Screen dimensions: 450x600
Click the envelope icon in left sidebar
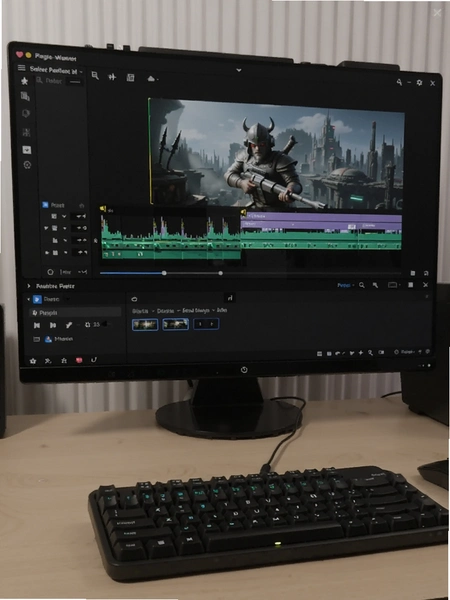pos(27,150)
